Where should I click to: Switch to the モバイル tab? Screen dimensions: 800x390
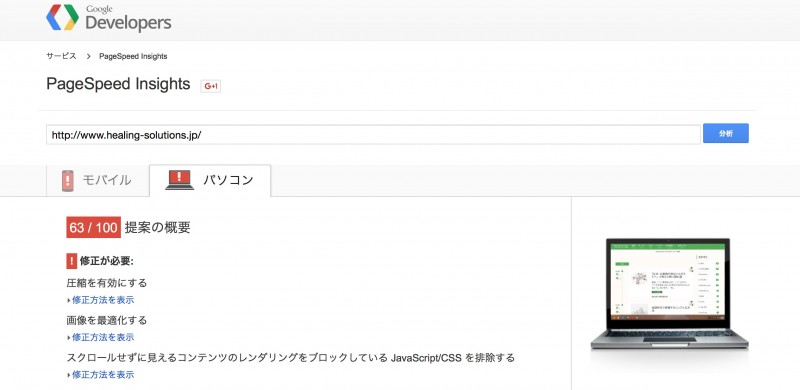pyautogui.click(x=97, y=180)
